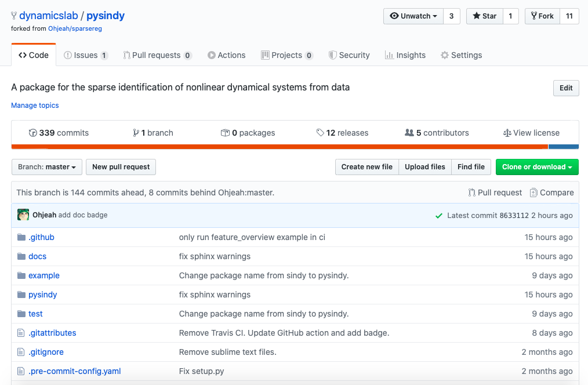Open commit message 'Remove sublime text files.'
The image size is (588, 385).
pos(228,352)
